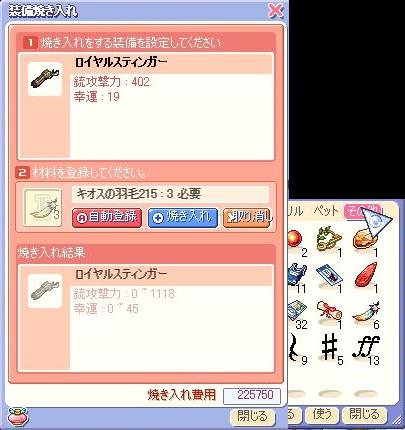Click the 使う use button in the inventory

(x=322, y=414)
